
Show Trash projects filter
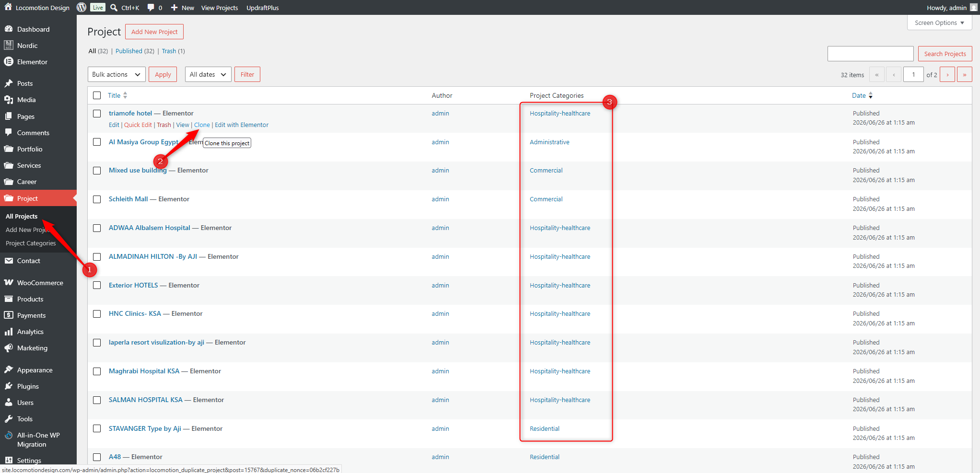point(169,51)
